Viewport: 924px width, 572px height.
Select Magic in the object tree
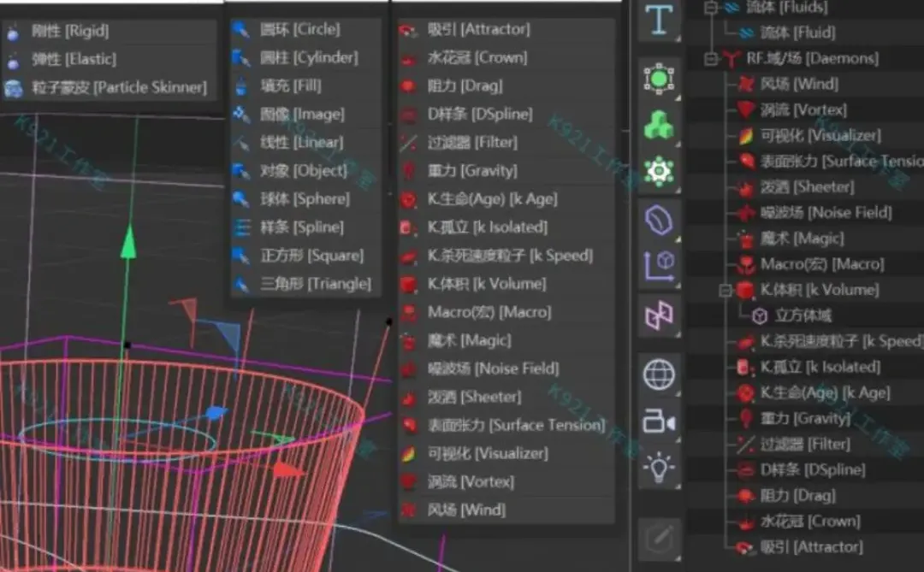[x=802, y=239]
